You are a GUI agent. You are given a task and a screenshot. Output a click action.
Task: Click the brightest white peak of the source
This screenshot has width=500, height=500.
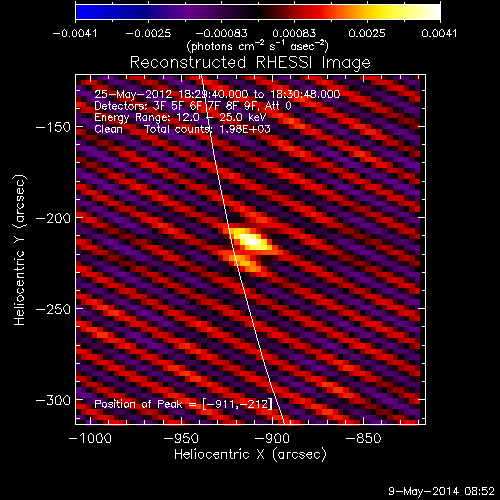tap(252, 241)
